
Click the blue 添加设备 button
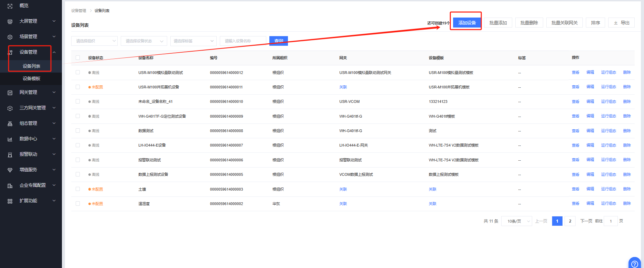click(467, 23)
